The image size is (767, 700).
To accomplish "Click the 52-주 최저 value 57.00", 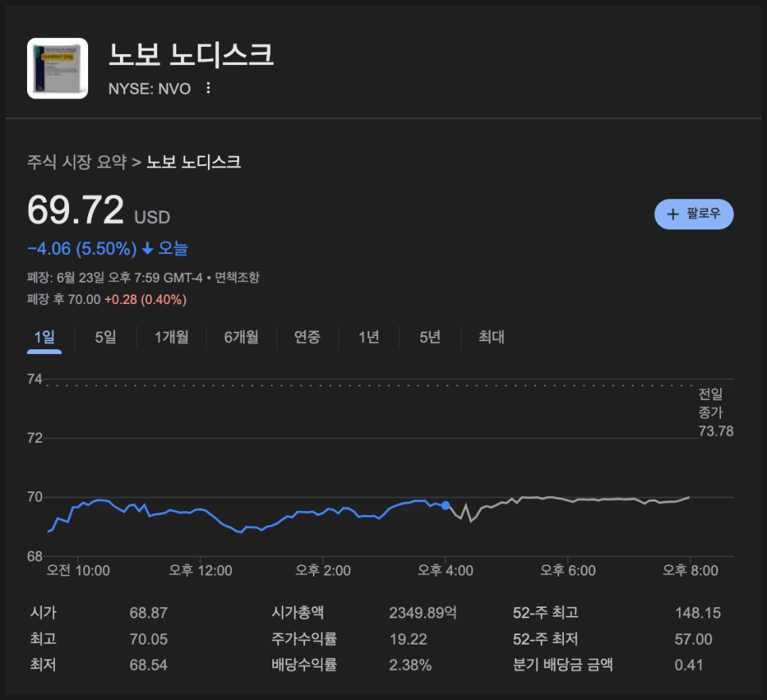I will click(x=694, y=639).
